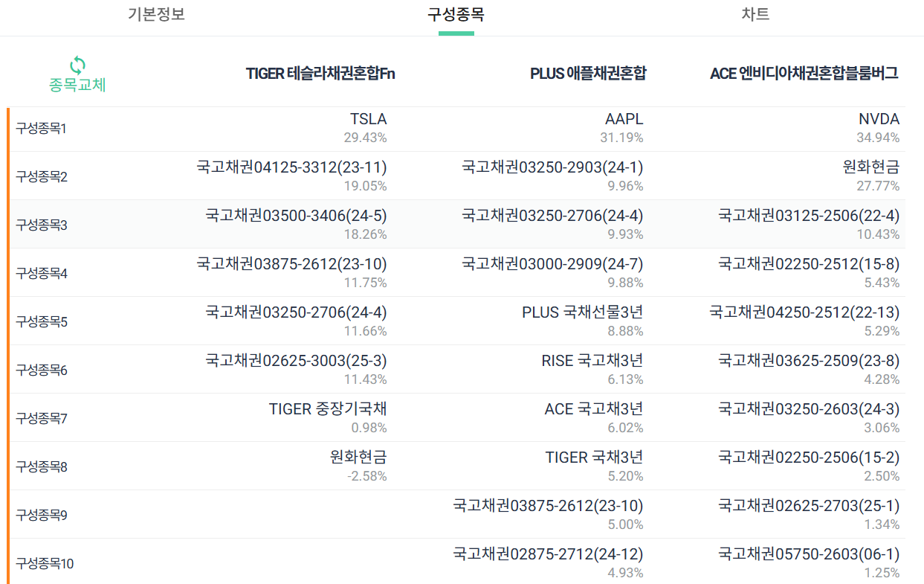Switch to the 기본정보 tab

[x=156, y=15]
